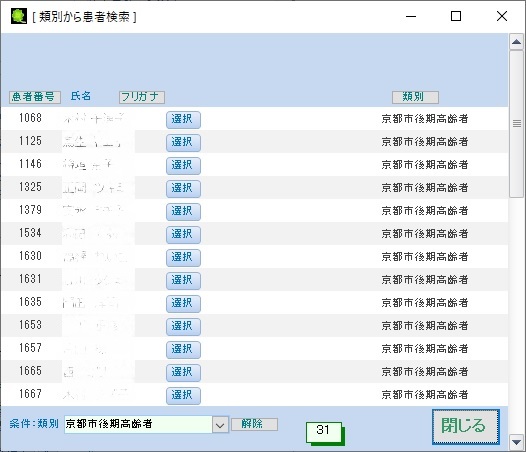
Task: Select patient 1653 row's 選択 button
Action: click(x=183, y=327)
